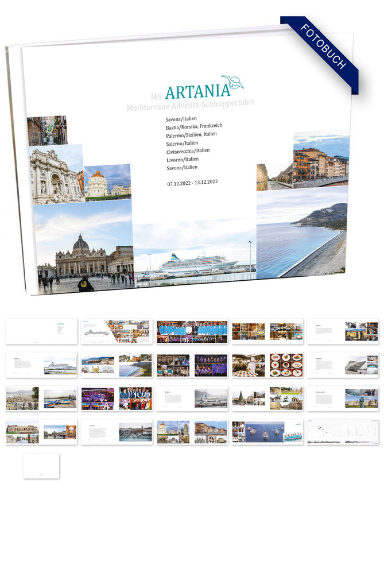Select the subtitle 'Mediterrane Advents-Schnupperfahrt'
384x588 pixels.
click(191, 105)
